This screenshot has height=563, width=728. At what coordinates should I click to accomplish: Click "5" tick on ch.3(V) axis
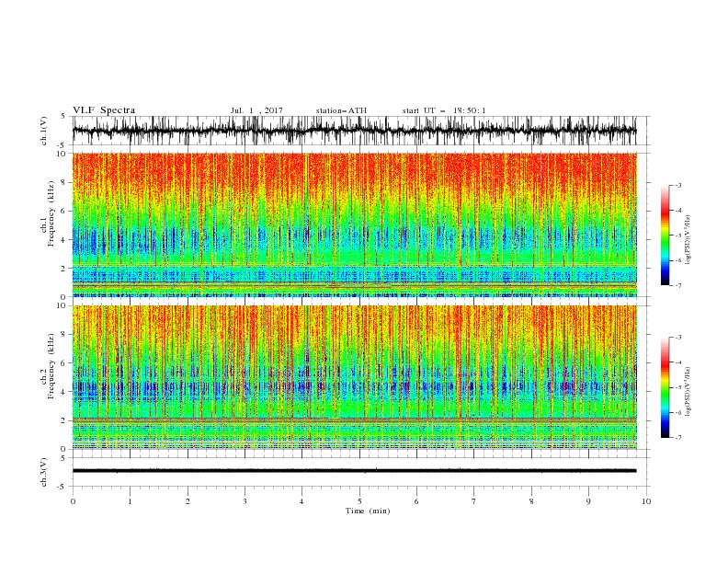63,458
